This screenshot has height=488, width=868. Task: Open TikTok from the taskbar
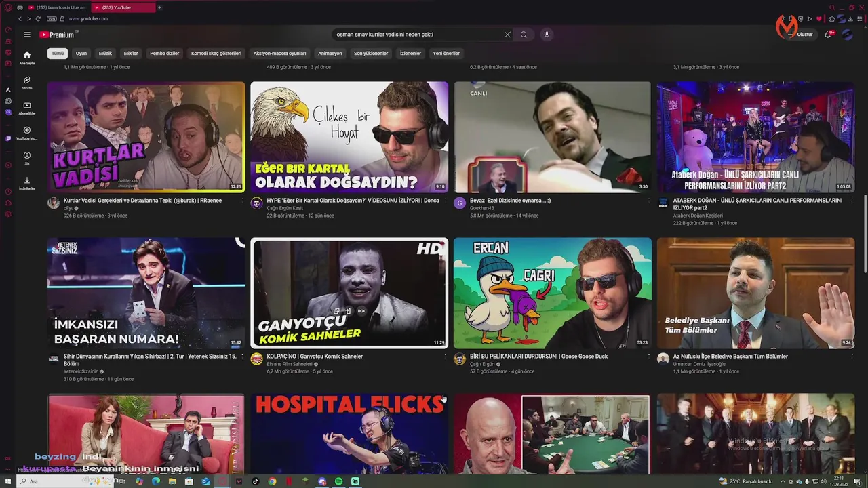tap(256, 481)
